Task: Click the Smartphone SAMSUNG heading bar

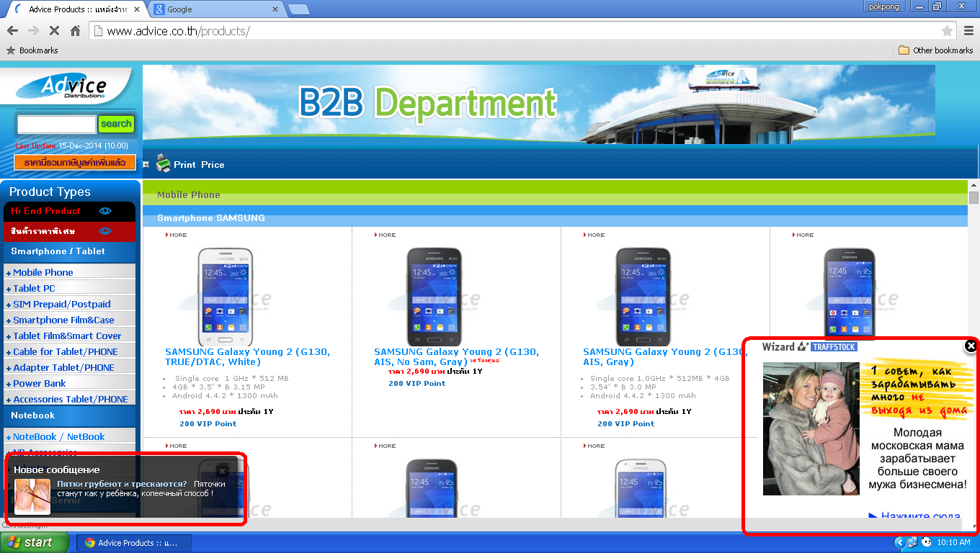Action: pyautogui.click(x=555, y=217)
